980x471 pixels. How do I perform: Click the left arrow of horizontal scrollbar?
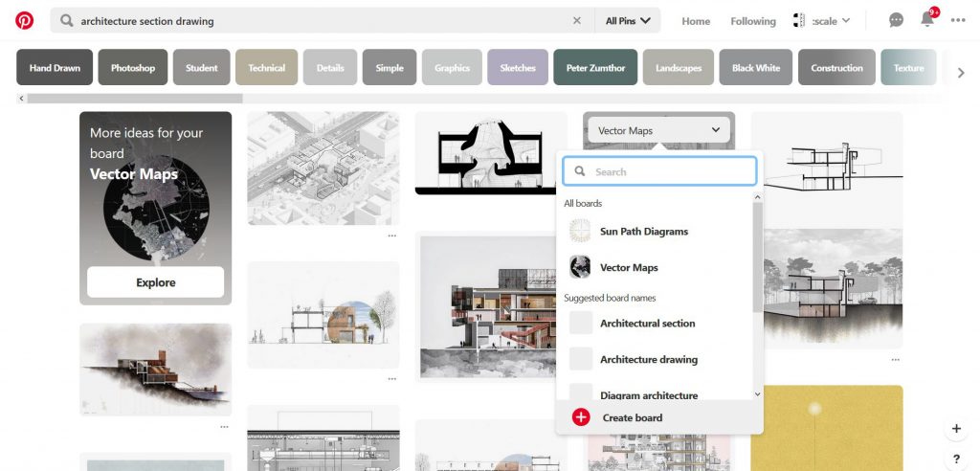21,99
